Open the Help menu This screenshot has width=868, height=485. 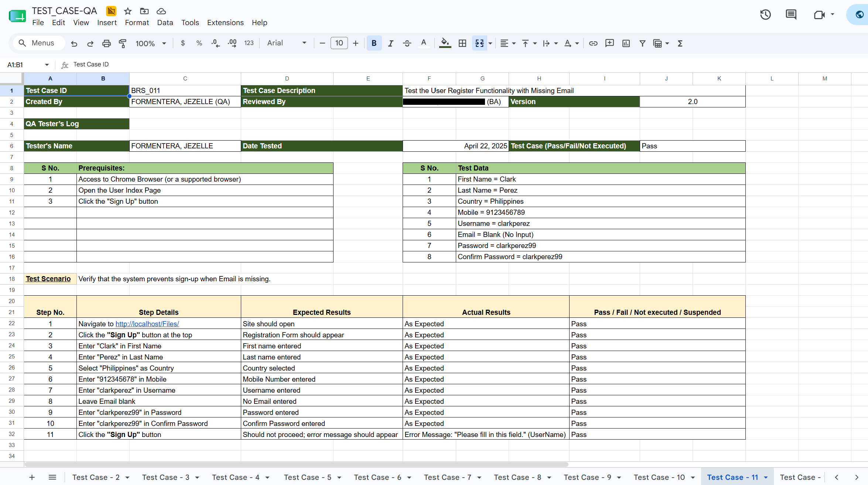pos(259,23)
